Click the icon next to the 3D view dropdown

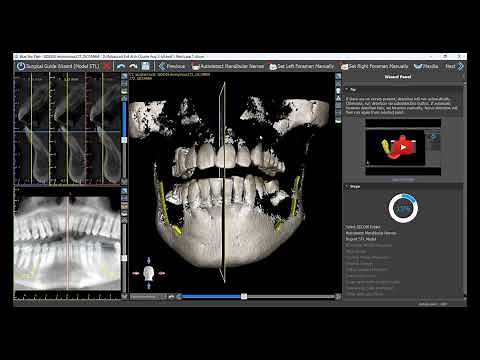172,297
